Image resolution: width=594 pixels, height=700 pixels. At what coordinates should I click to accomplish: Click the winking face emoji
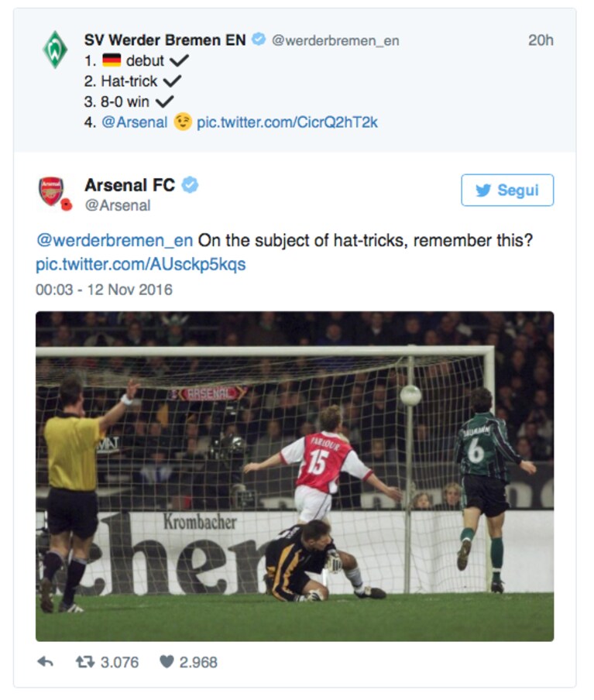(183, 122)
